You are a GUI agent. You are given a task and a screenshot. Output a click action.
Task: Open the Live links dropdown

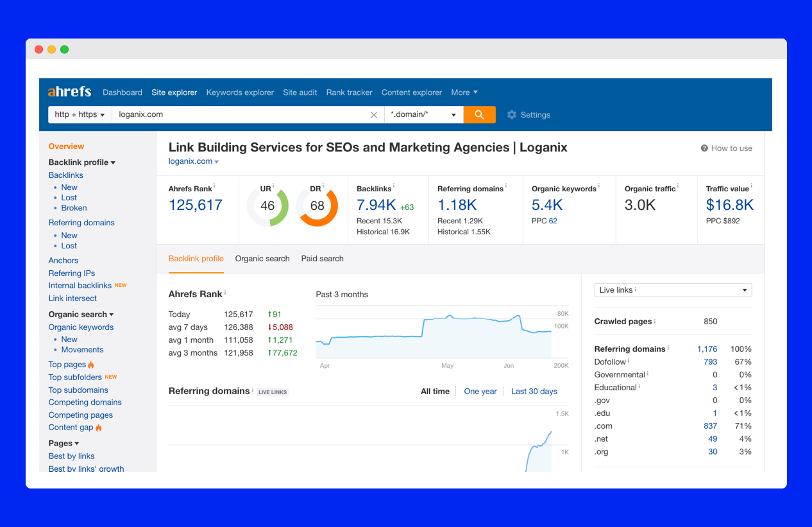tap(673, 290)
